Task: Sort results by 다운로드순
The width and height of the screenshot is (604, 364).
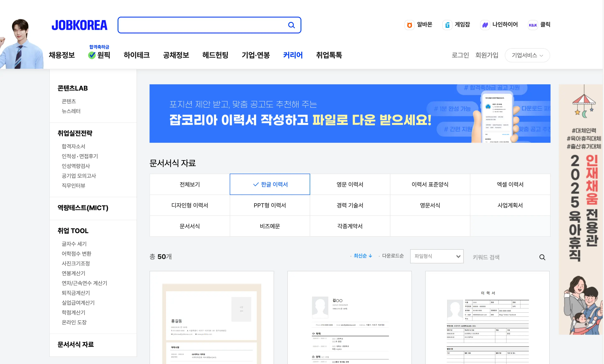Action: click(x=393, y=256)
